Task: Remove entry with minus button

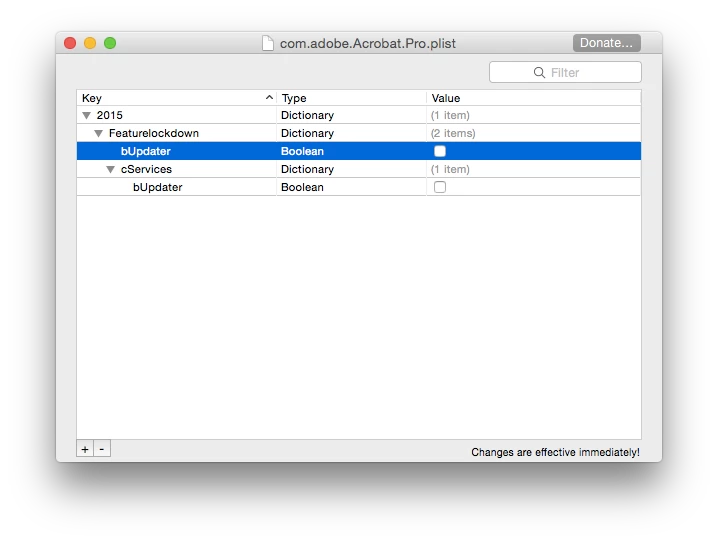Action: [x=102, y=449]
